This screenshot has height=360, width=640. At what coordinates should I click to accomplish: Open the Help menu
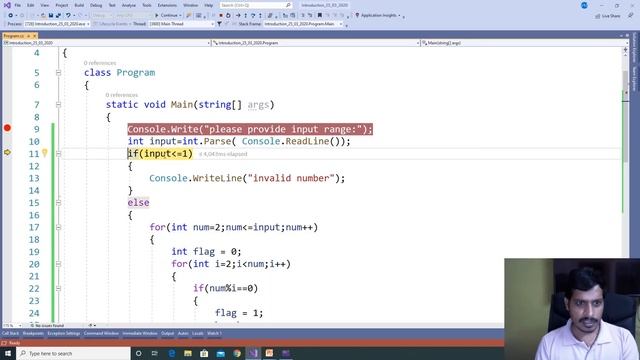[209, 5]
